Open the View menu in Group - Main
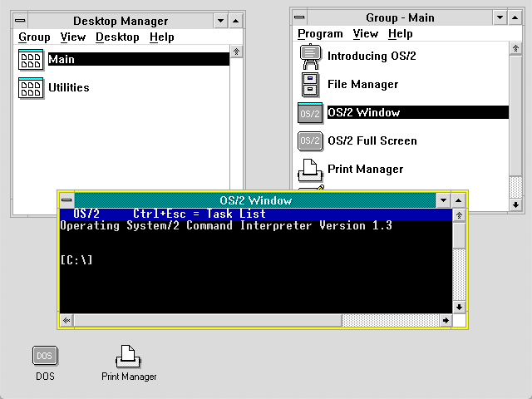This screenshot has height=399, width=532. 366,33
